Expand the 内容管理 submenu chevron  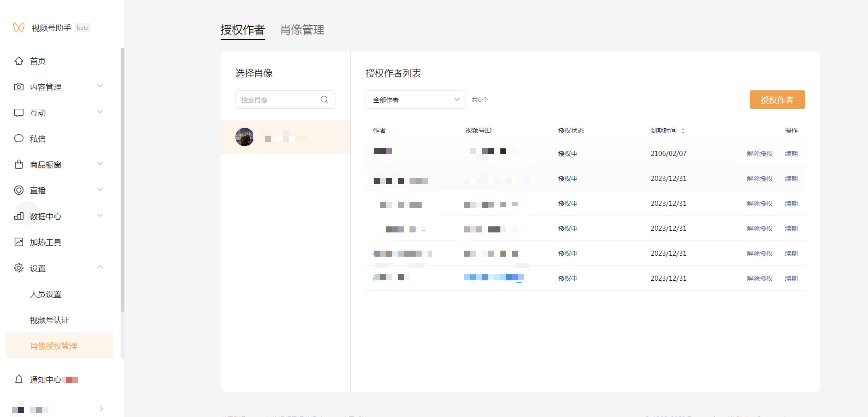point(100,86)
